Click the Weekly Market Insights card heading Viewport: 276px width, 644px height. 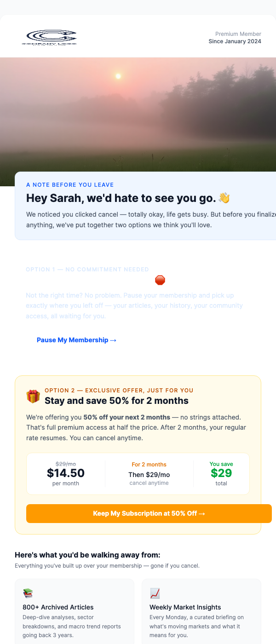pyautogui.click(x=185, y=607)
